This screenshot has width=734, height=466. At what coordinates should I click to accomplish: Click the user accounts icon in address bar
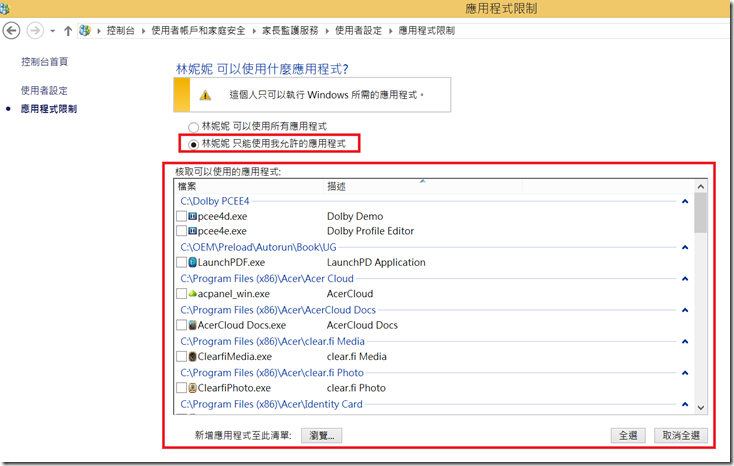tap(85, 31)
